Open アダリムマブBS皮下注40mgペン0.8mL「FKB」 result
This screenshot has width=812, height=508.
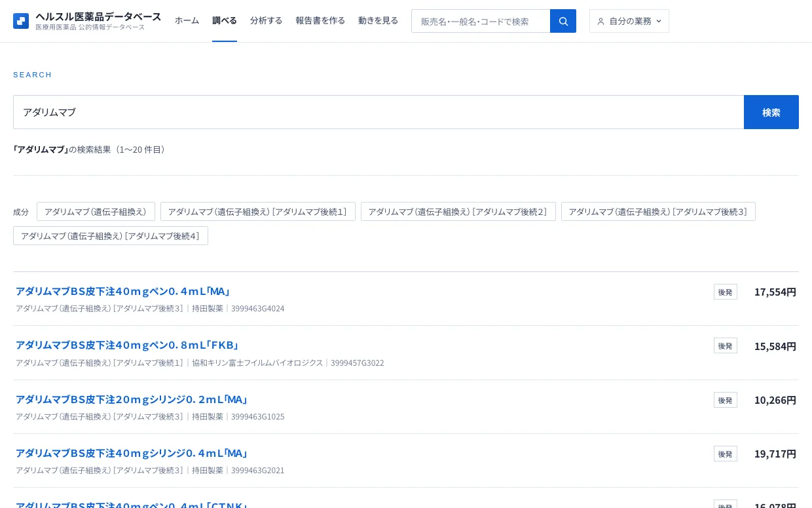128,345
